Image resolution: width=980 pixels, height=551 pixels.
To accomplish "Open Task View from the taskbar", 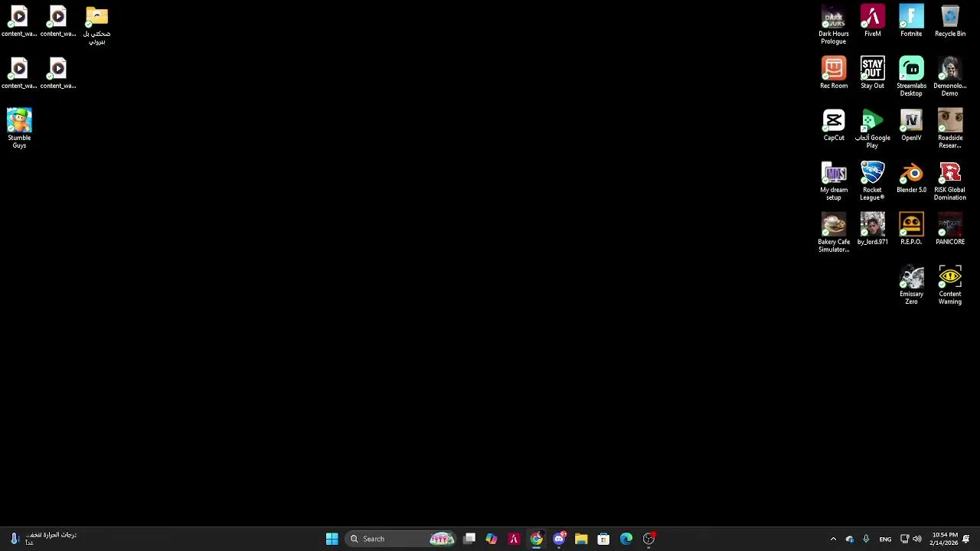I will (469, 539).
